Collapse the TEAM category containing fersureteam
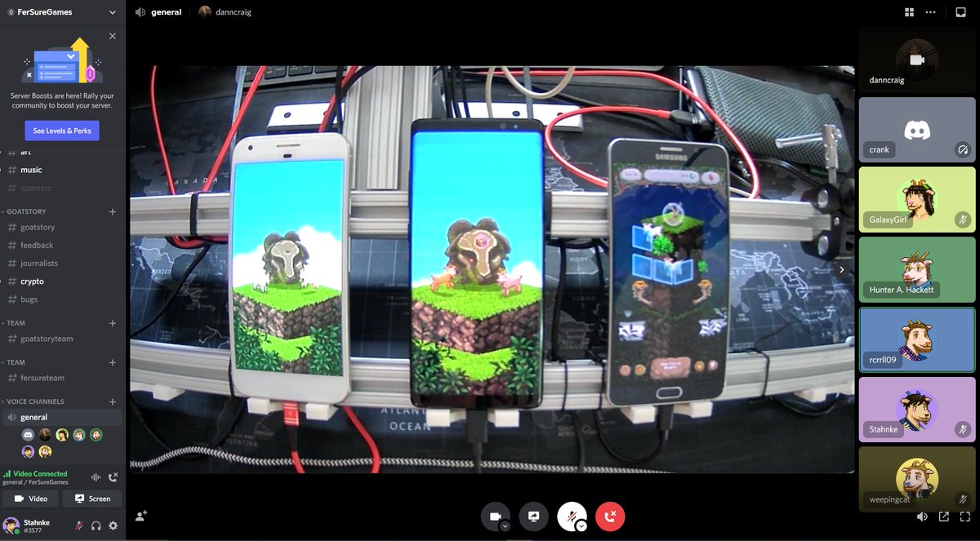The width and height of the screenshot is (980, 541). 16,362
